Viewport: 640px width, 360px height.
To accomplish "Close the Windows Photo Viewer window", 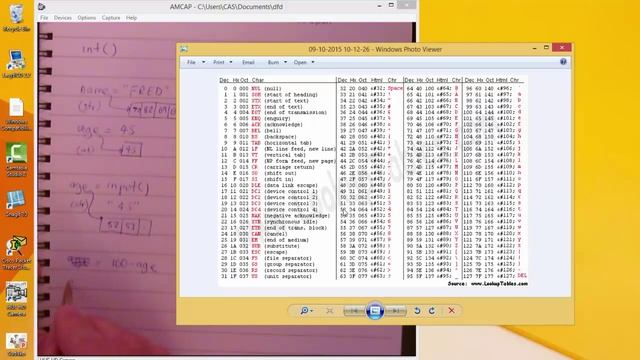I will pos(562,48).
